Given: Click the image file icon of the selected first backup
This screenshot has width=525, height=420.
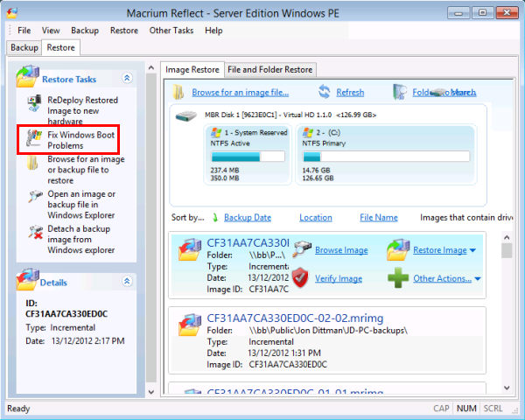Looking at the screenshot, I should click(190, 249).
